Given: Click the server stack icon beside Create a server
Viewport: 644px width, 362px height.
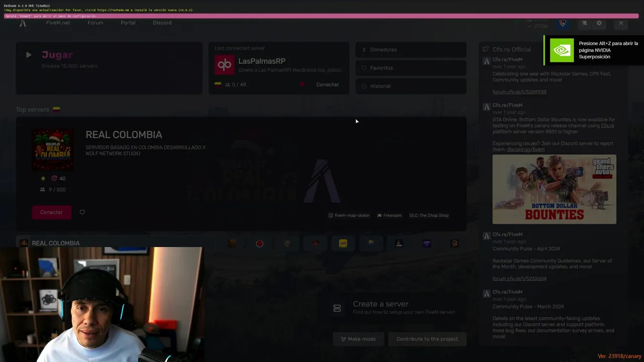Looking at the screenshot, I should pos(337,308).
